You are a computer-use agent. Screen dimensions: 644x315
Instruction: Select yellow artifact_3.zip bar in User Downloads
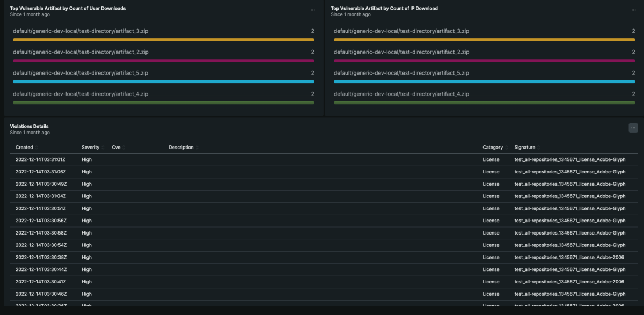click(x=163, y=40)
